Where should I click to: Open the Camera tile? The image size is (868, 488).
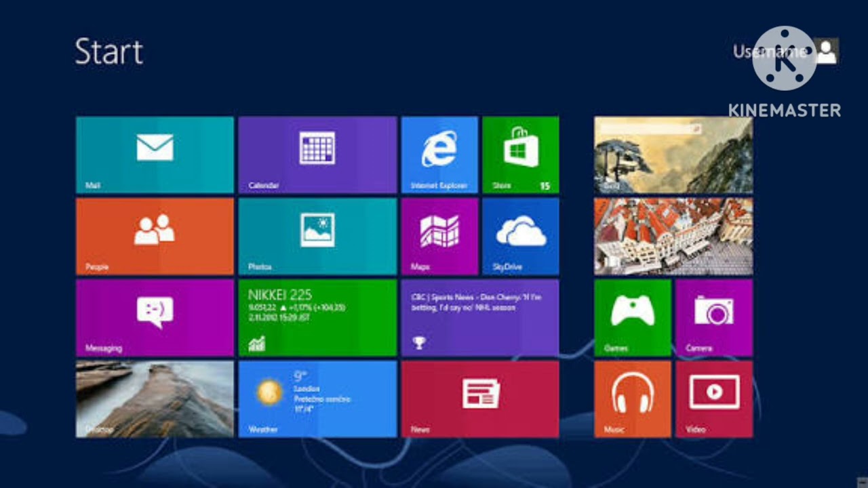coord(714,318)
